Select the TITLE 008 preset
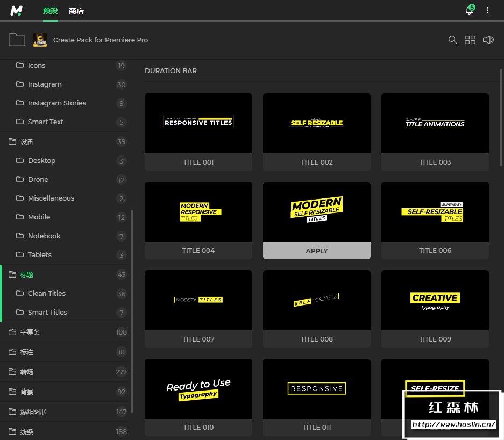Viewport: 504px width, 440px height. (317, 309)
